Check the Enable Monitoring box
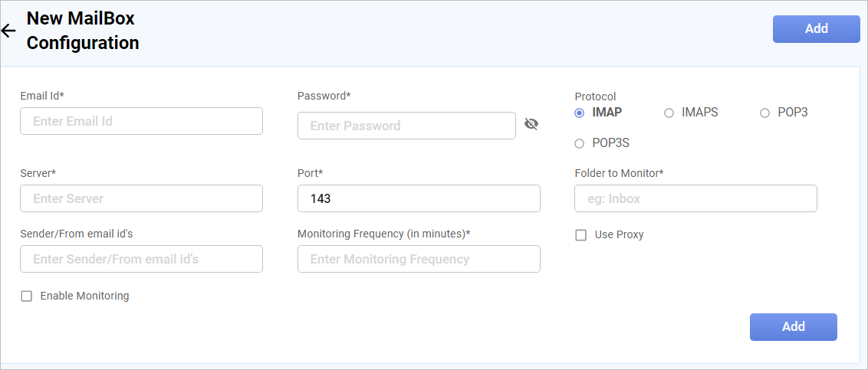868x370 pixels. [x=27, y=296]
